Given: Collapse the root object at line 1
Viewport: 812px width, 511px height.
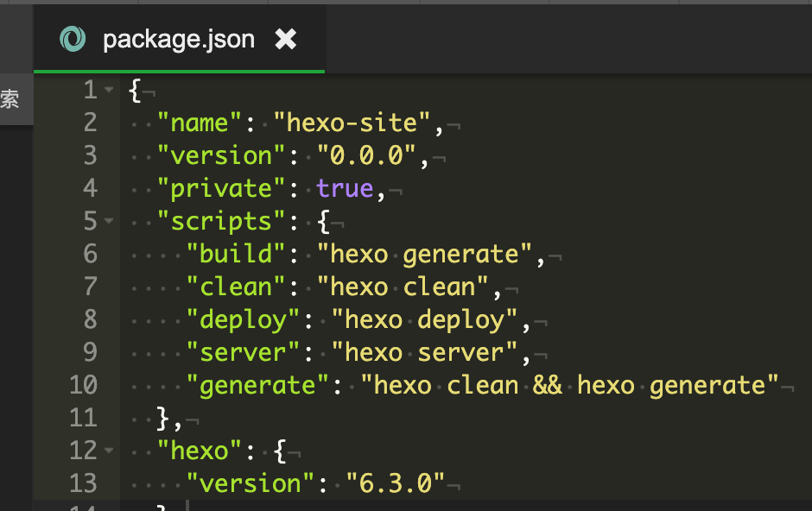Looking at the screenshot, I should pos(108,91).
